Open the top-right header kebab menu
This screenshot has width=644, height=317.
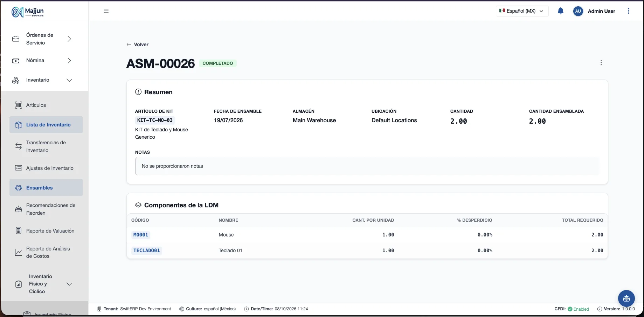[x=629, y=11]
